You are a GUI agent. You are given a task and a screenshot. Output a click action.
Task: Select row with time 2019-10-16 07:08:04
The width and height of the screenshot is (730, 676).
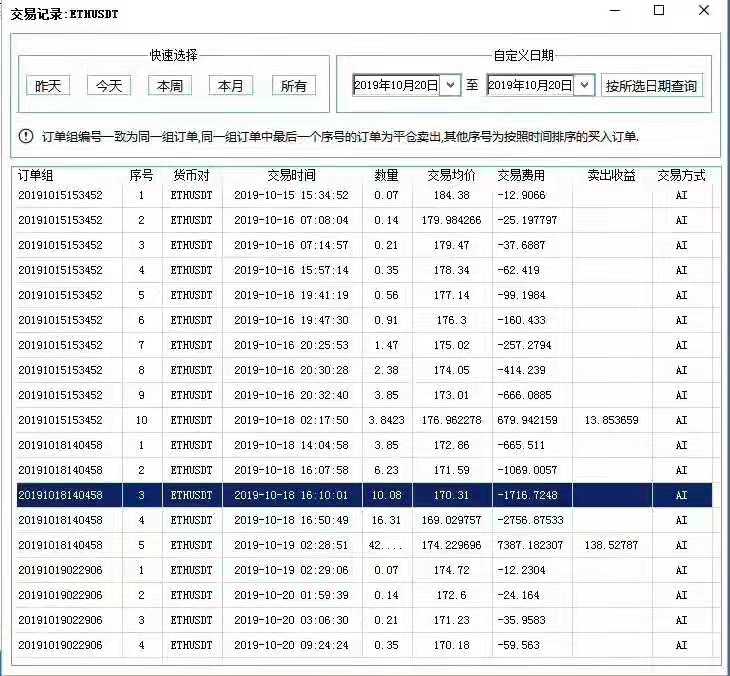364,220
